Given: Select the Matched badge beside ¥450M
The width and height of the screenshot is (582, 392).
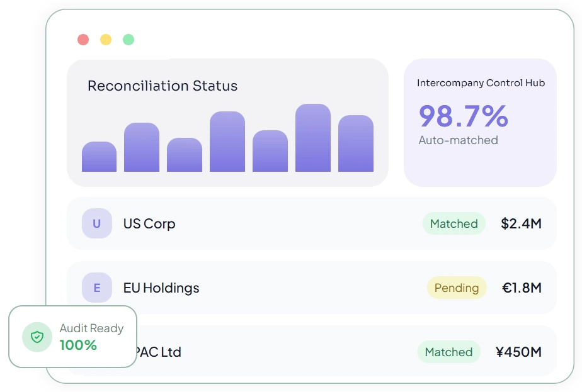Looking at the screenshot, I should [448, 352].
